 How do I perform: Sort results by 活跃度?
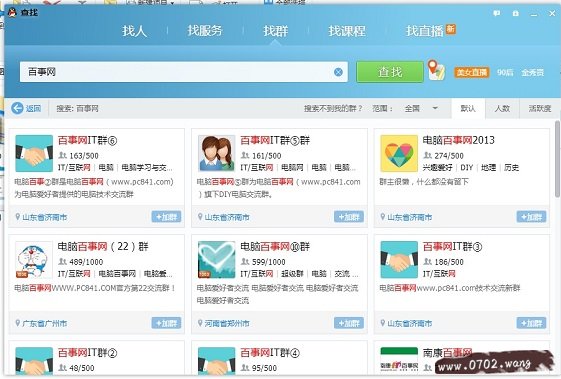coord(540,108)
